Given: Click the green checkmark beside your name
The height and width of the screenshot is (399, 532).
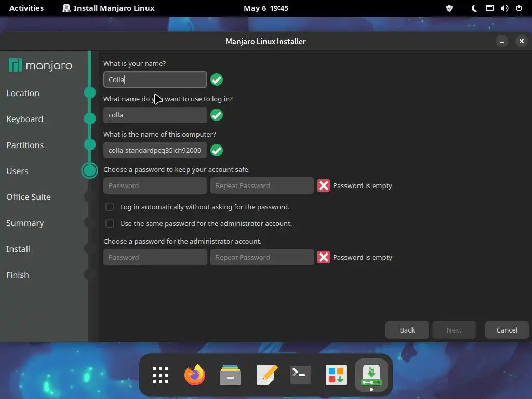Looking at the screenshot, I should tap(217, 79).
